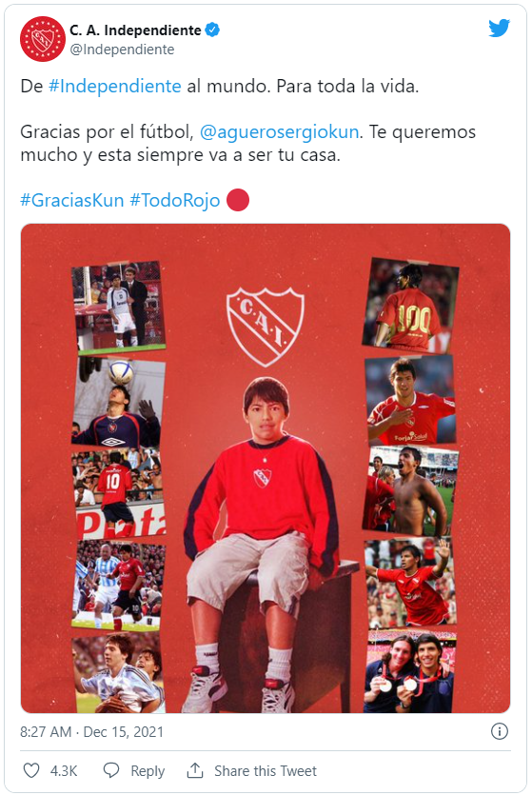Click the red circle emoji
The height and width of the screenshot is (795, 532).
238,200
